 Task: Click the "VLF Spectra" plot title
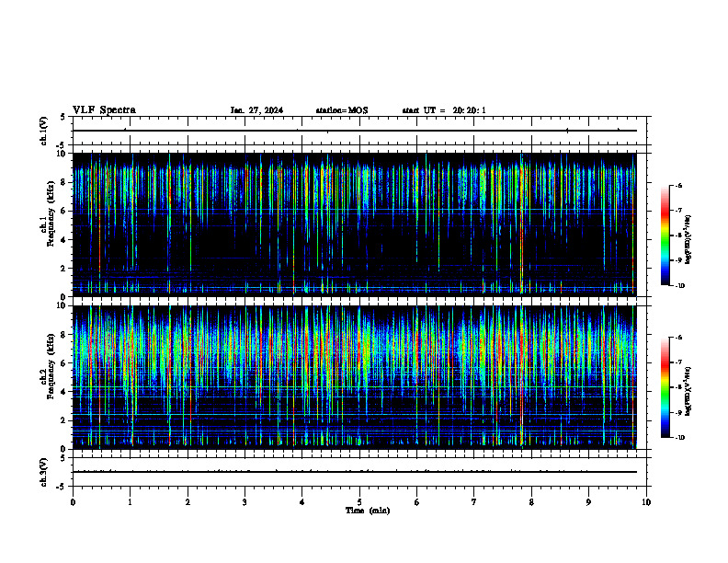(104, 110)
